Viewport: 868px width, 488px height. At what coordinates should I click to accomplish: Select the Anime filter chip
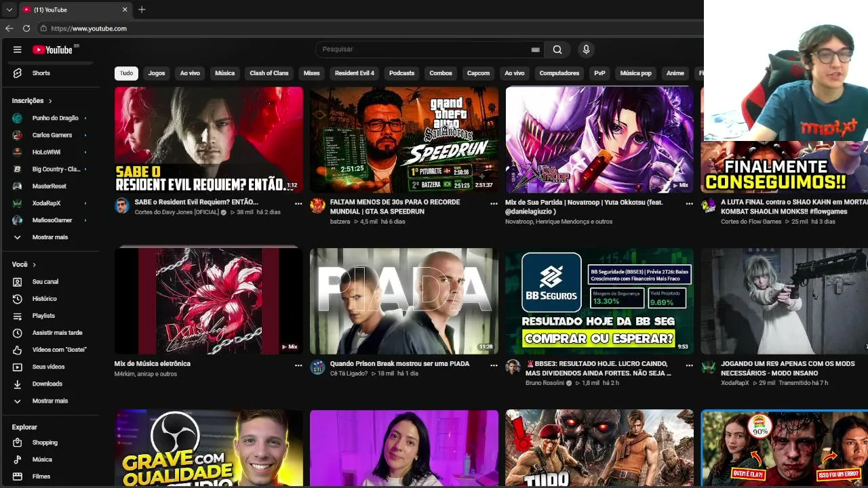click(675, 73)
